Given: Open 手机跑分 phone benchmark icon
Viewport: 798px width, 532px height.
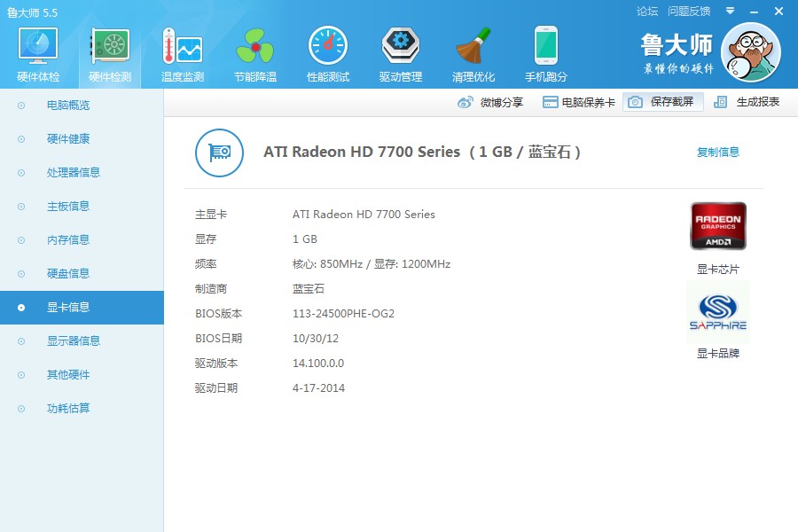Looking at the screenshot, I should (x=546, y=45).
